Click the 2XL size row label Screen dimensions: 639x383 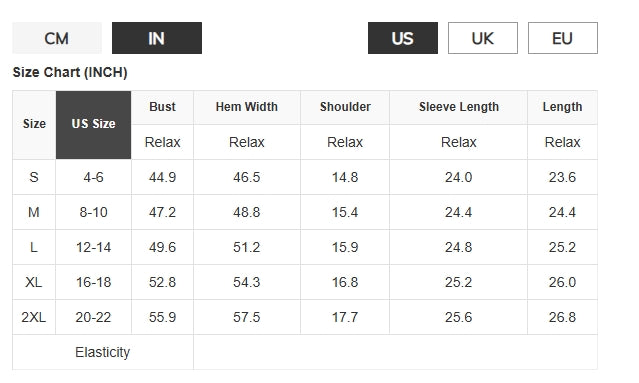pyautogui.click(x=34, y=317)
